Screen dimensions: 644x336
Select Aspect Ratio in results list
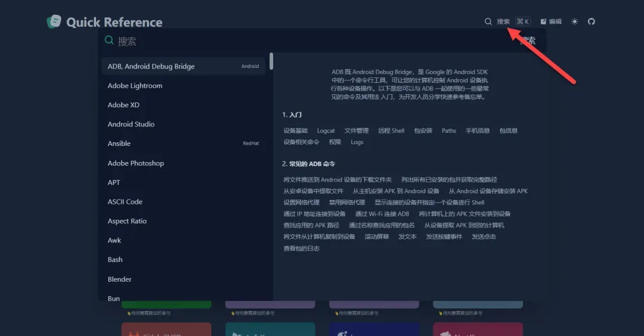[x=183, y=220]
